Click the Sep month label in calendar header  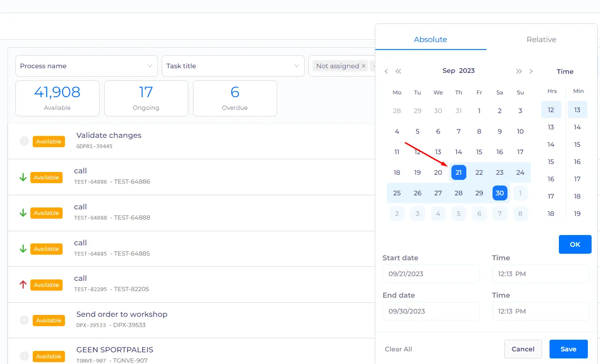click(449, 71)
